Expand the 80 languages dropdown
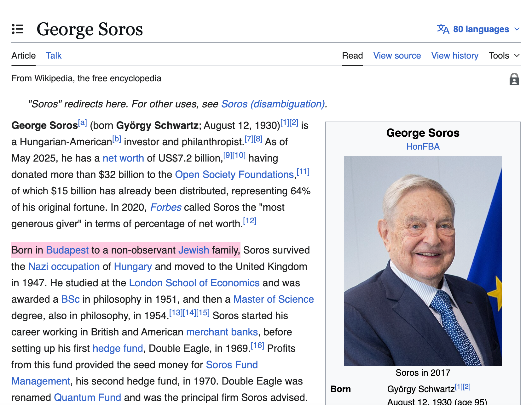The width and height of the screenshot is (532, 405). point(481,29)
